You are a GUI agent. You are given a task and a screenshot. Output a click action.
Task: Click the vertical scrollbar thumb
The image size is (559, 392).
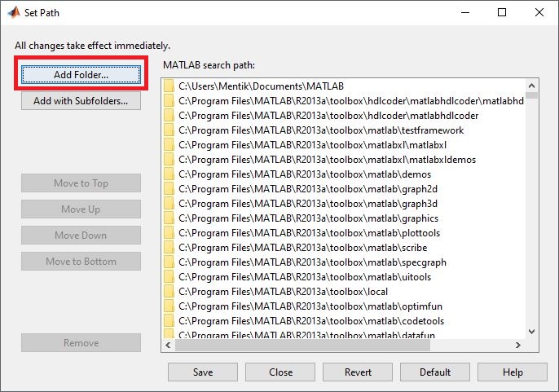pos(531,95)
